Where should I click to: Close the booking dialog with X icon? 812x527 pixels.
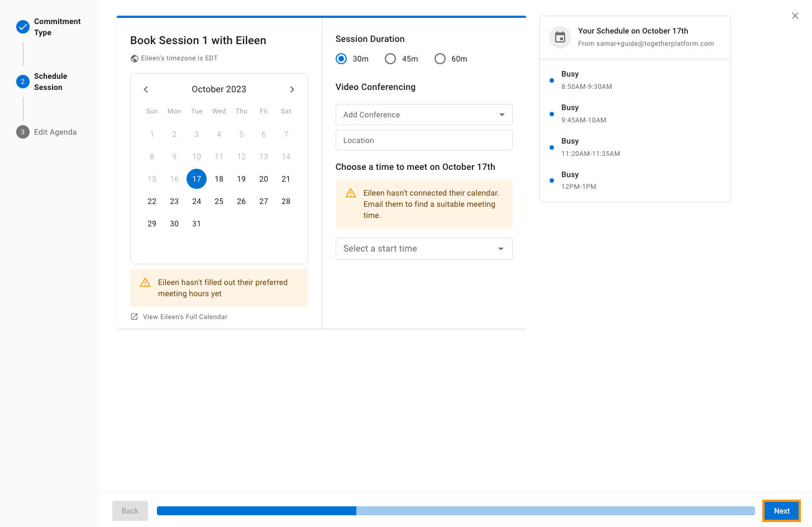[x=795, y=16]
